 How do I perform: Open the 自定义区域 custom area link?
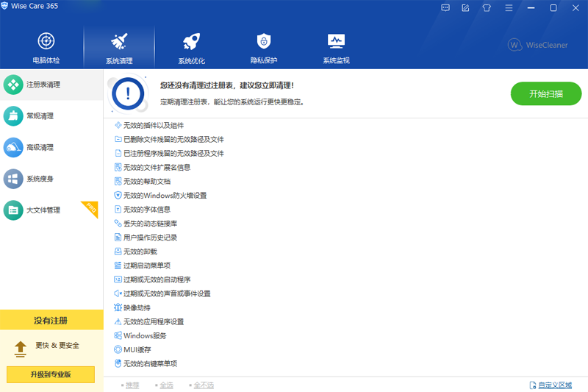(x=553, y=385)
